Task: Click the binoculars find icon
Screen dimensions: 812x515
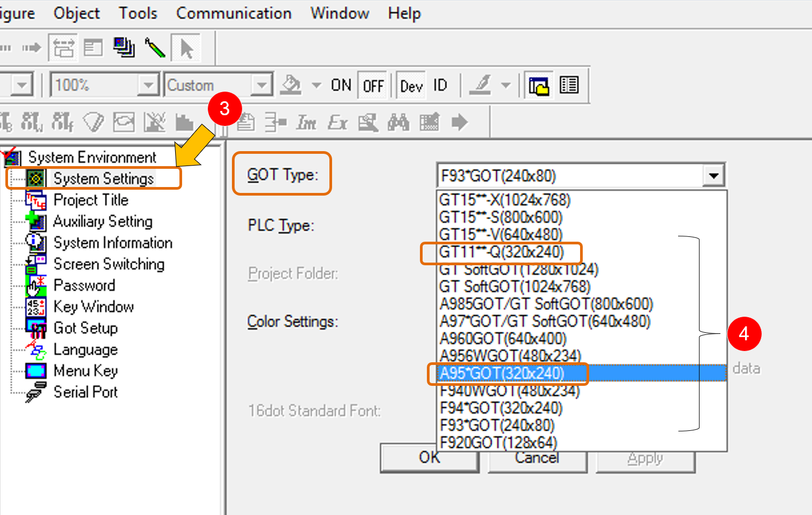Action: pyautogui.click(x=399, y=122)
